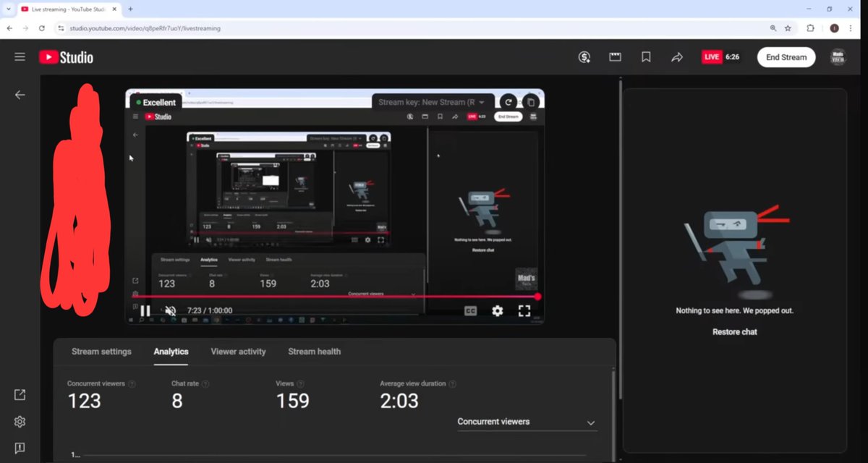
Task: Open the pop-out external link sidebar icon
Action: pos(20,394)
